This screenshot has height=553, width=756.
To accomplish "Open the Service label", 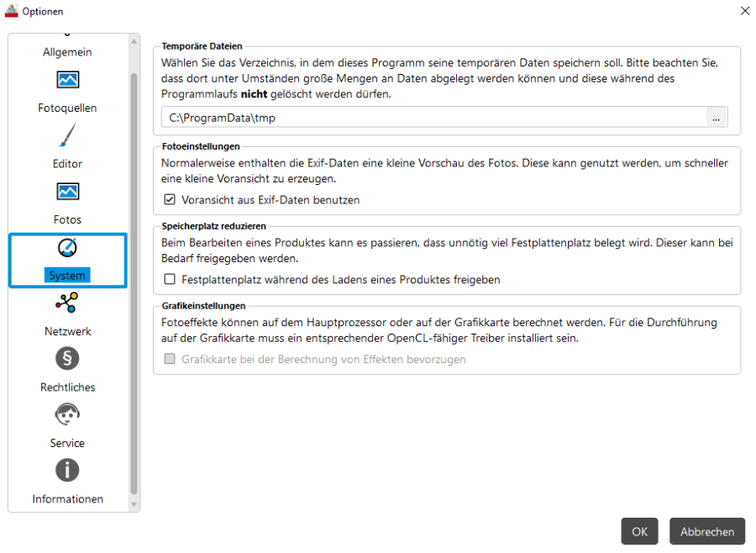I will pyautogui.click(x=67, y=443).
